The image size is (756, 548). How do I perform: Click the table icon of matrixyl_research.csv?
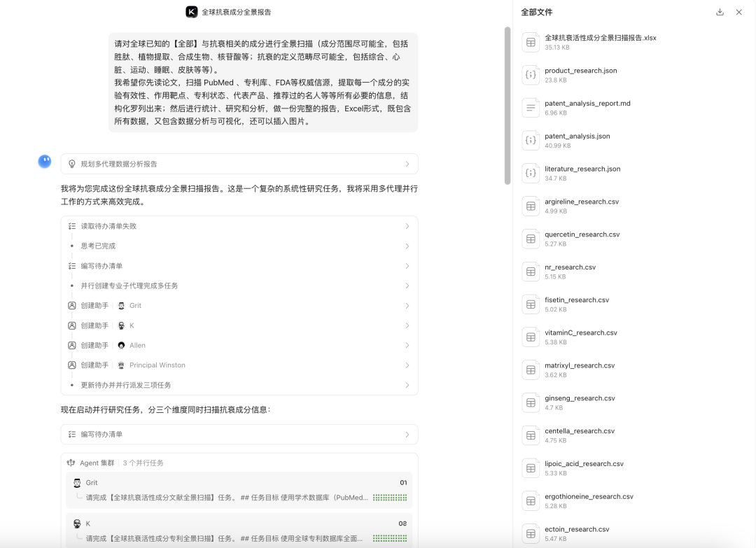coord(531,370)
